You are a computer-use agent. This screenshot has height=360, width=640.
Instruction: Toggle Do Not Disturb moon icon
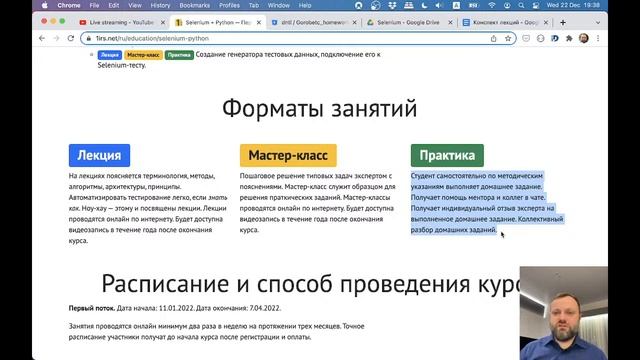click(424, 5)
